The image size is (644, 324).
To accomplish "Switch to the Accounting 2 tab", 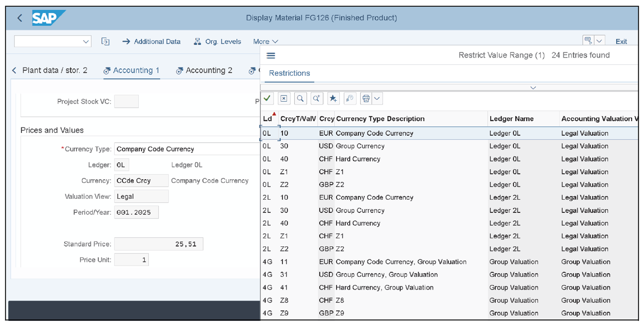I will [x=209, y=70].
